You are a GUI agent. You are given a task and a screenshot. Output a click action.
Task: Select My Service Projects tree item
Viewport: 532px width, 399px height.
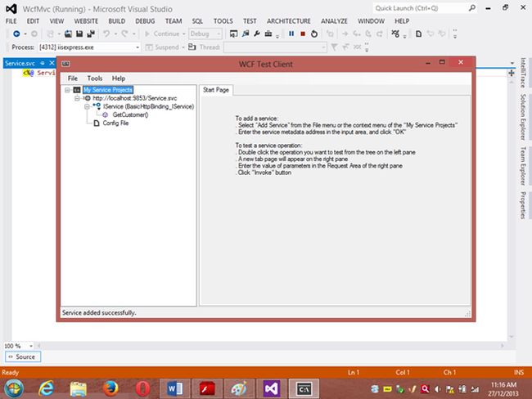(108, 90)
